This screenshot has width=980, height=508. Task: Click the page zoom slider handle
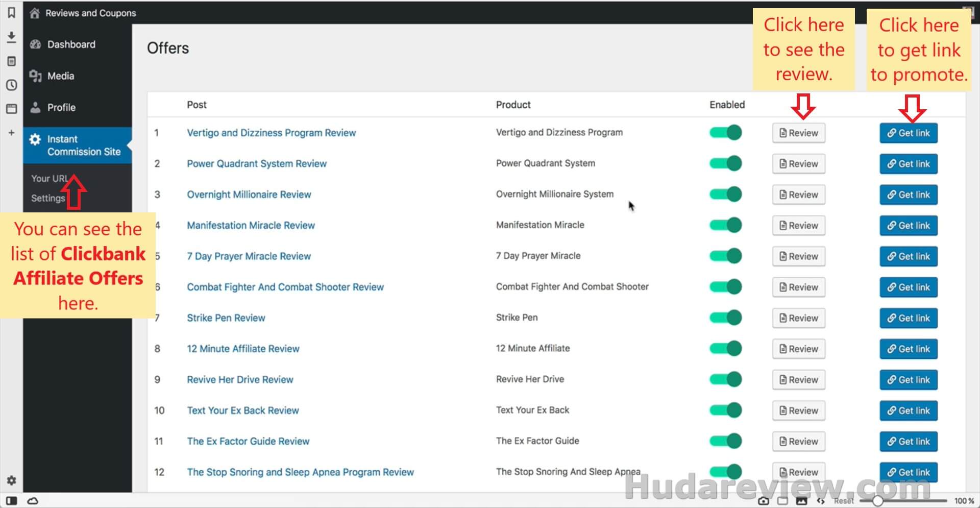(x=877, y=501)
